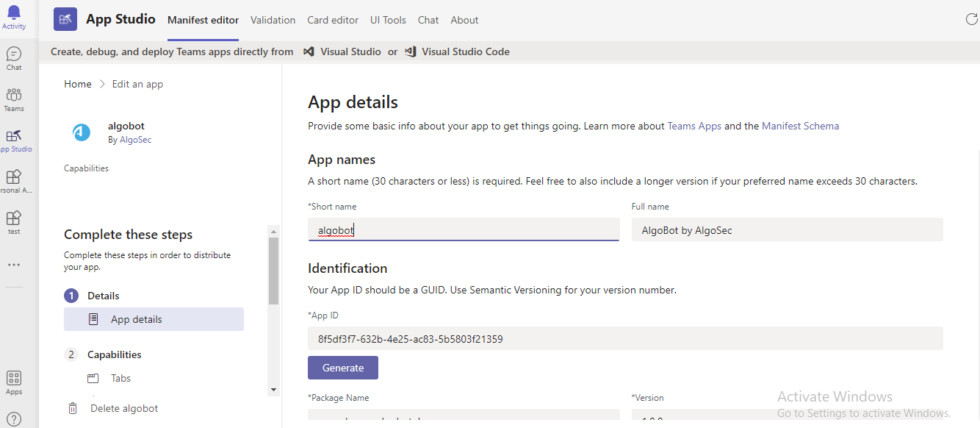Open the Help question mark icon
Viewport: 980px width, 428px height.
click(14, 419)
